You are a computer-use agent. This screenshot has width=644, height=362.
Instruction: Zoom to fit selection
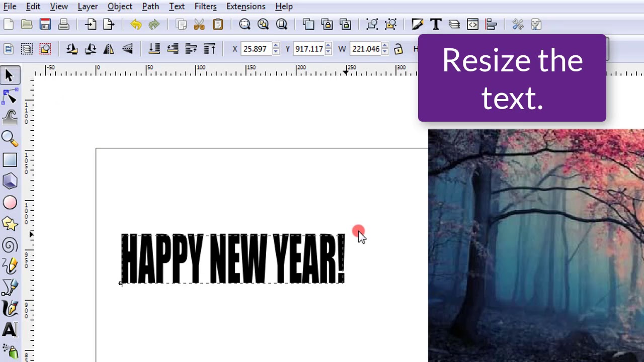[245, 24]
